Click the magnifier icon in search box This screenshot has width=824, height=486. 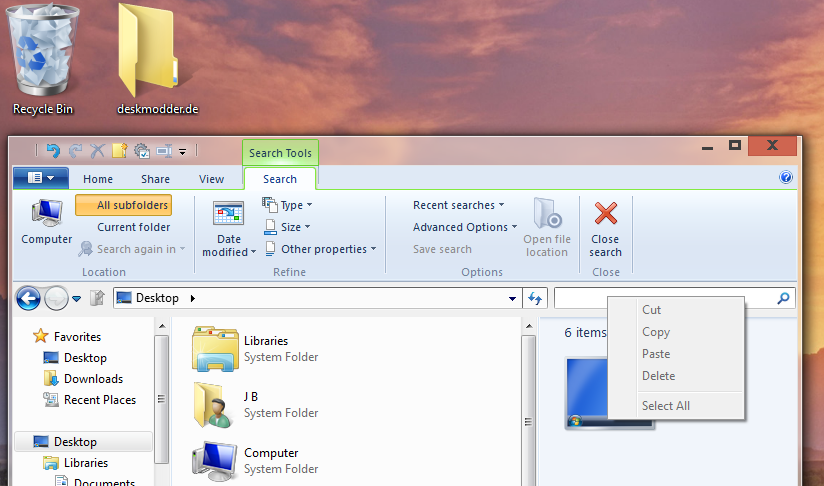point(783,298)
